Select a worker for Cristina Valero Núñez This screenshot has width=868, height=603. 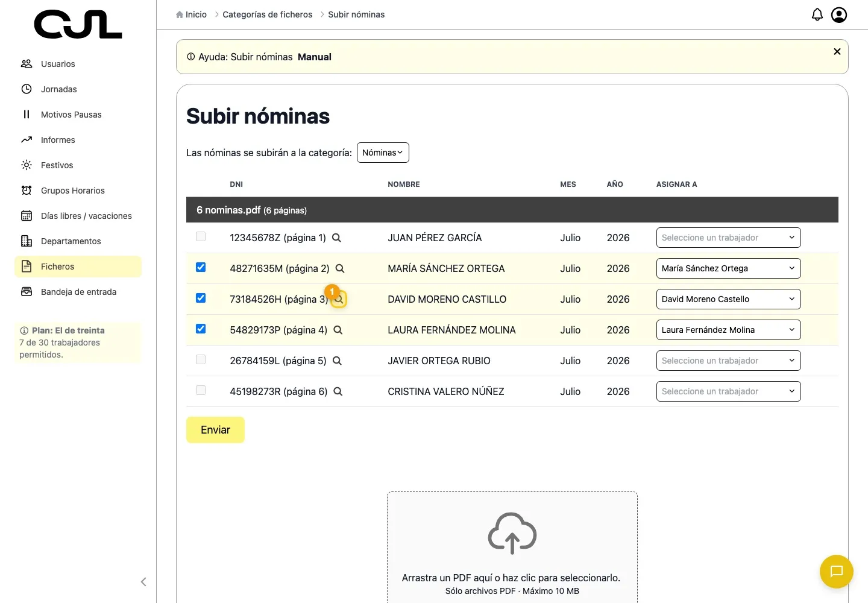tap(728, 391)
